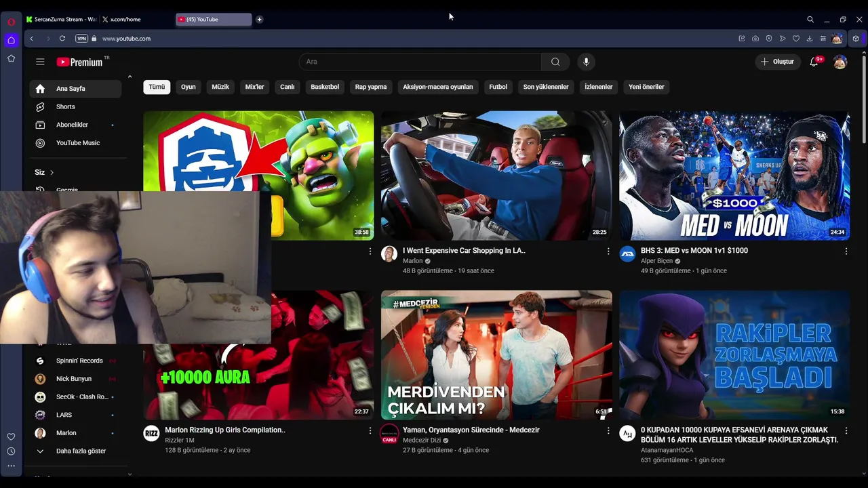Select the Son yüklenenler chip
Viewport: 868px width, 488px height.
tap(546, 87)
